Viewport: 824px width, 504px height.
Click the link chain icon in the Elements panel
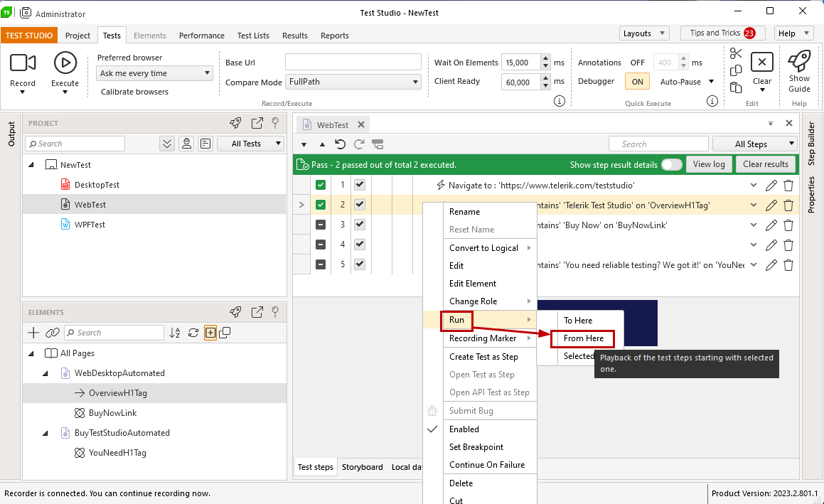[x=52, y=333]
